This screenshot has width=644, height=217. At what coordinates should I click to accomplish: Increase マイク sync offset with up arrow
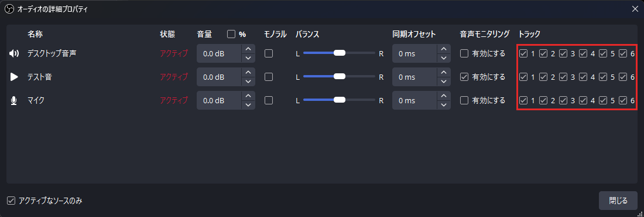[444, 96]
